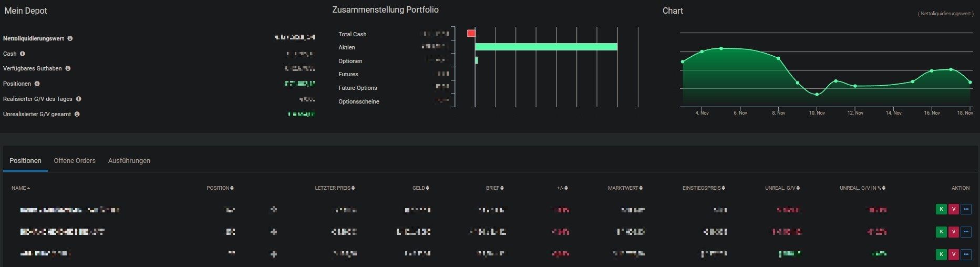This screenshot has height=267, width=980.
Task: Switch to the Positionen tab
Action: (x=25, y=161)
